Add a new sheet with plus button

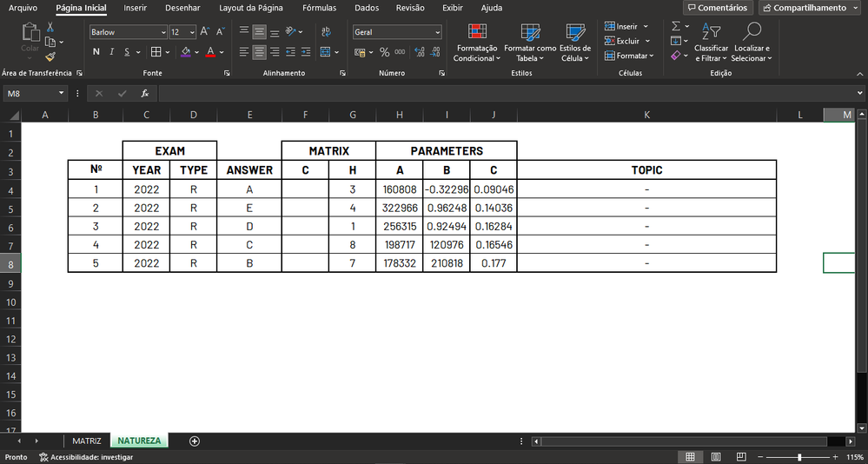195,441
